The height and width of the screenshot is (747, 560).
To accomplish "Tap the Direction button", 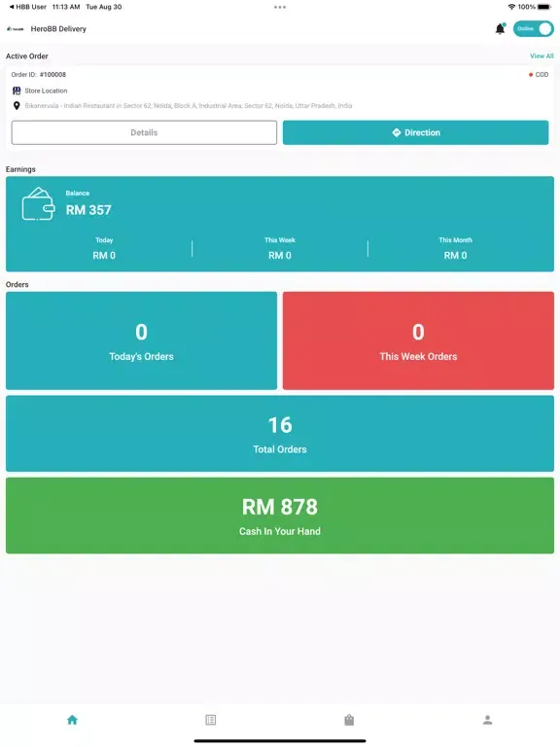I will click(x=415, y=132).
